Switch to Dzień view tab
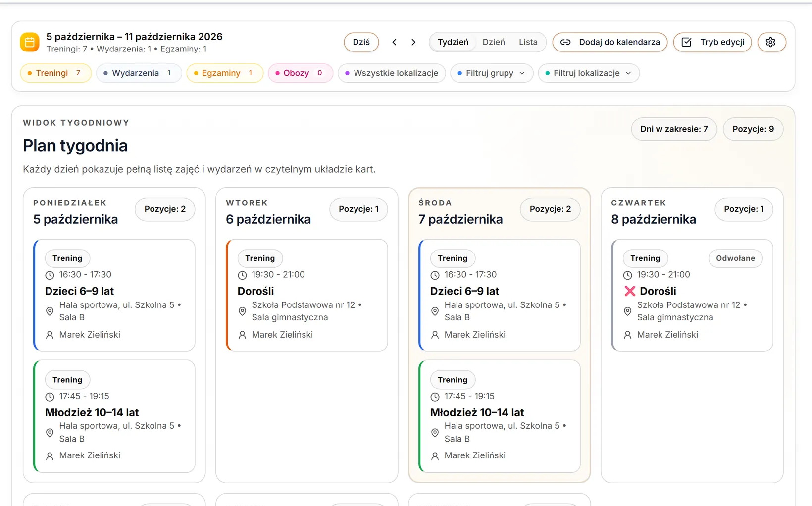 [x=494, y=42]
